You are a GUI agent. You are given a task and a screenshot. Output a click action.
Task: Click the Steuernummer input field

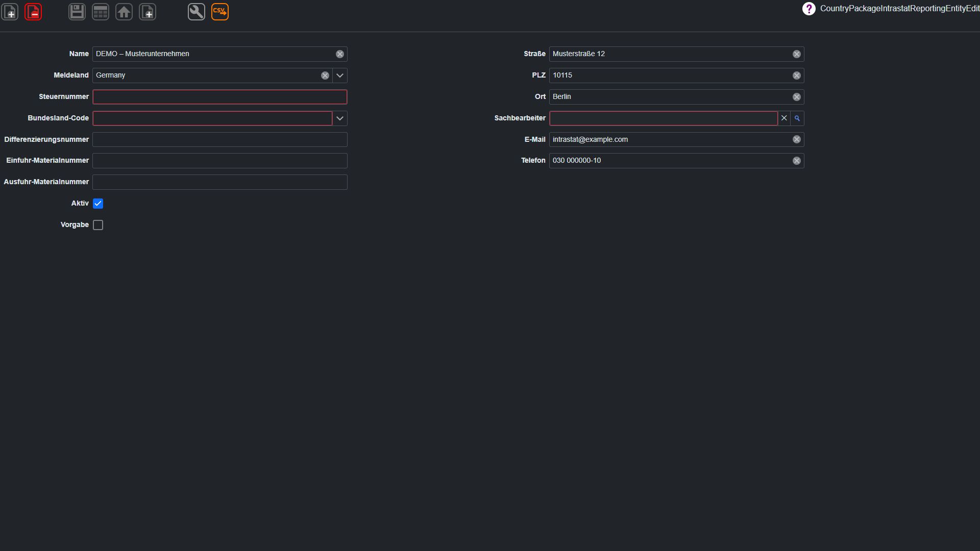coord(220,97)
